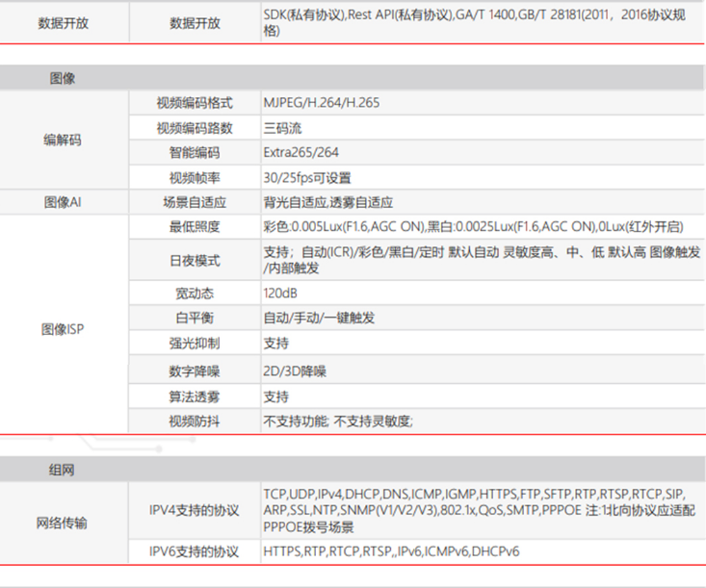Click the 视频防抖 row label

click(x=194, y=422)
